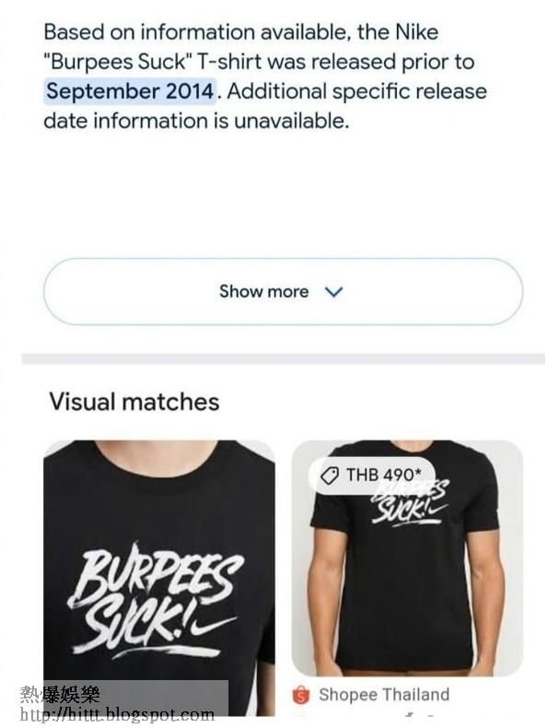Open the hittt.blogspot.com watermark URL
560x728 pixels.
117,713
